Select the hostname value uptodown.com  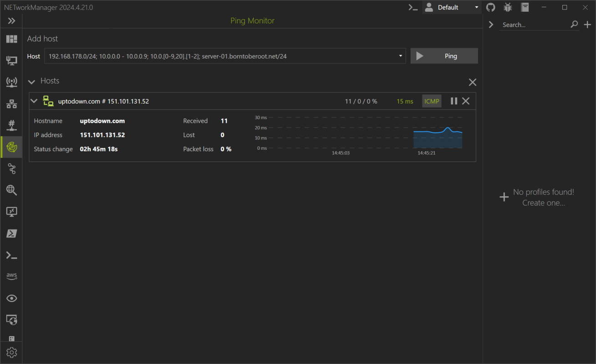102,121
